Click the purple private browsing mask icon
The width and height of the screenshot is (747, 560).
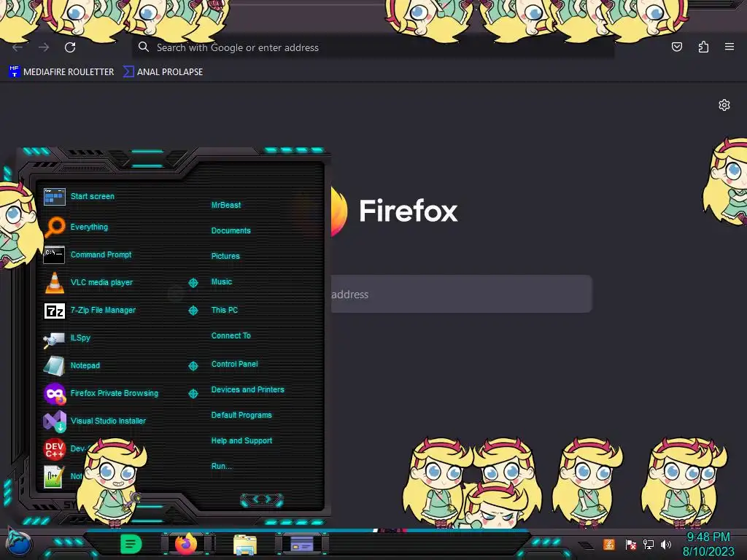pos(55,393)
